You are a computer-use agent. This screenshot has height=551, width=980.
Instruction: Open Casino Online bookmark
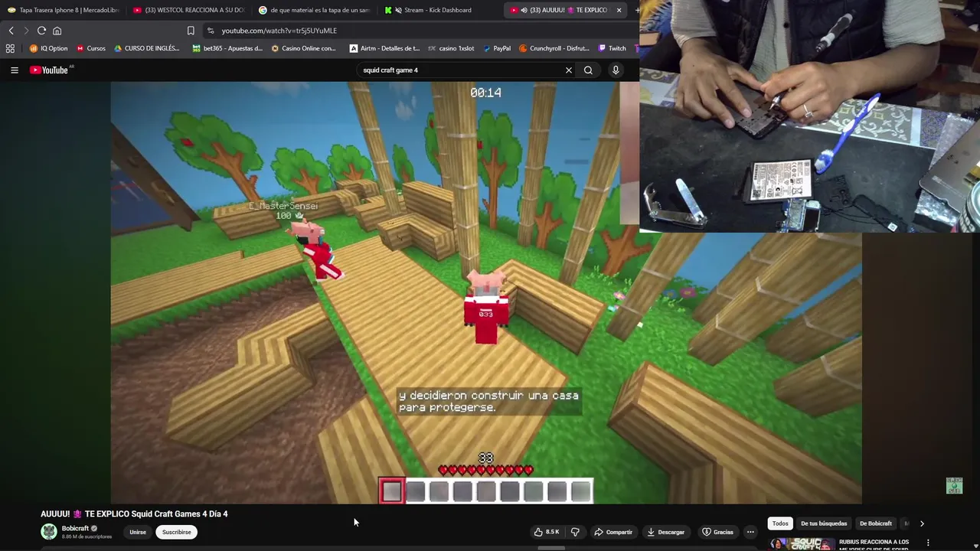coord(304,48)
